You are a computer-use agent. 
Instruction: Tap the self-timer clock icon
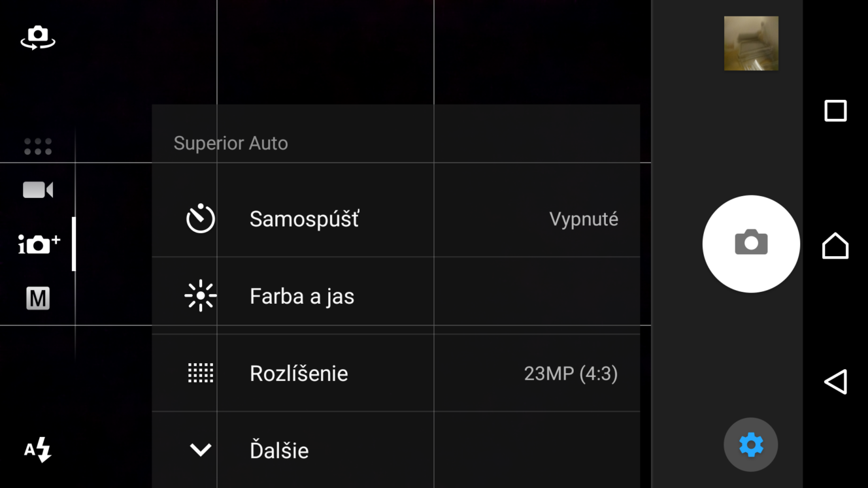point(200,219)
